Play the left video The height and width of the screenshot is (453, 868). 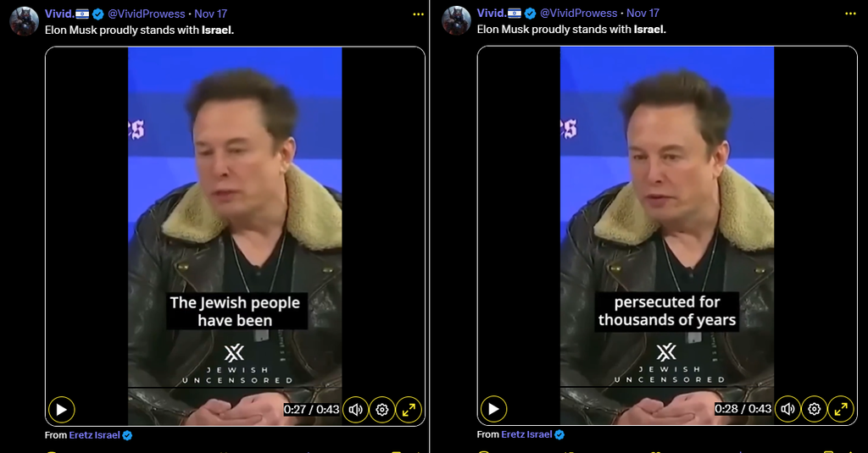pyautogui.click(x=61, y=410)
